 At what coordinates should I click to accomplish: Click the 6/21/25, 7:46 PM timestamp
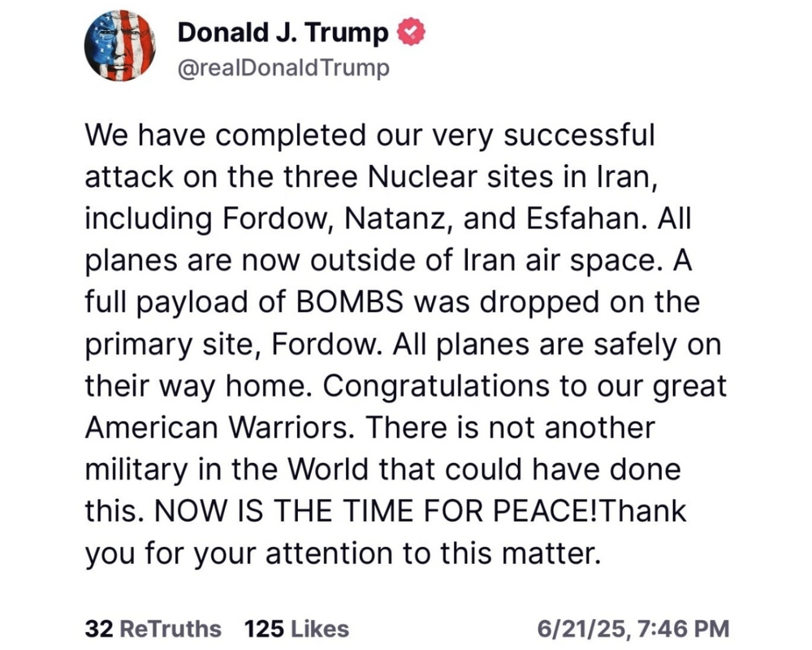coord(633,628)
